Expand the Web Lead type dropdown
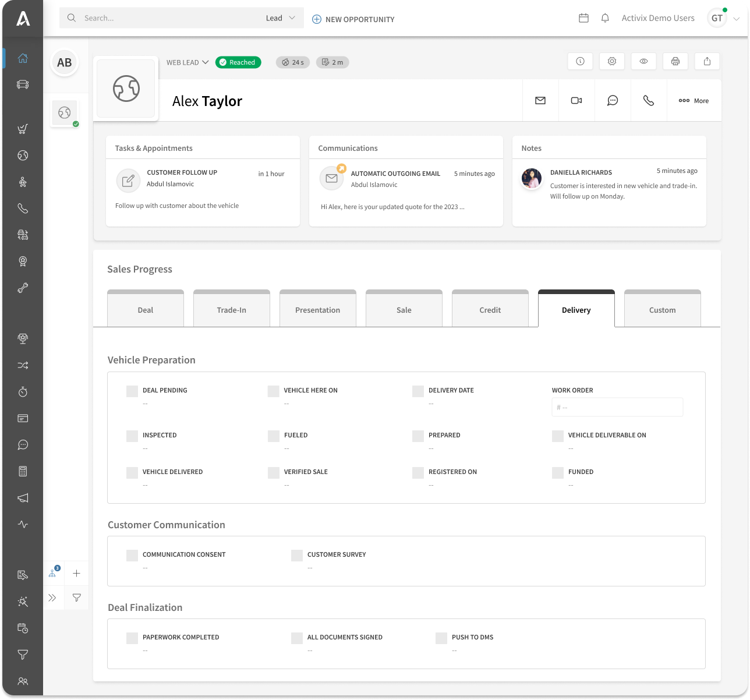The image size is (750, 700). [187, 62]
